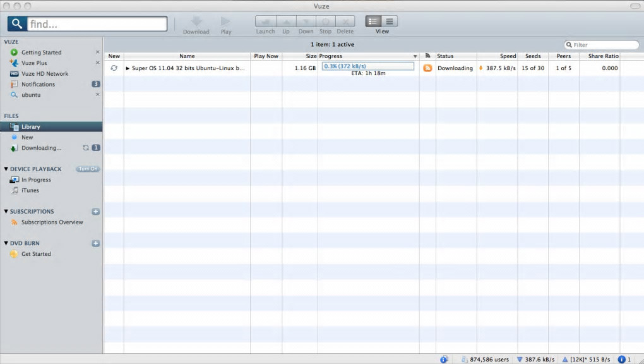This screenshot has width=644, height=364.
Task: Open iTunes device entry
Action: coord(30,190)
